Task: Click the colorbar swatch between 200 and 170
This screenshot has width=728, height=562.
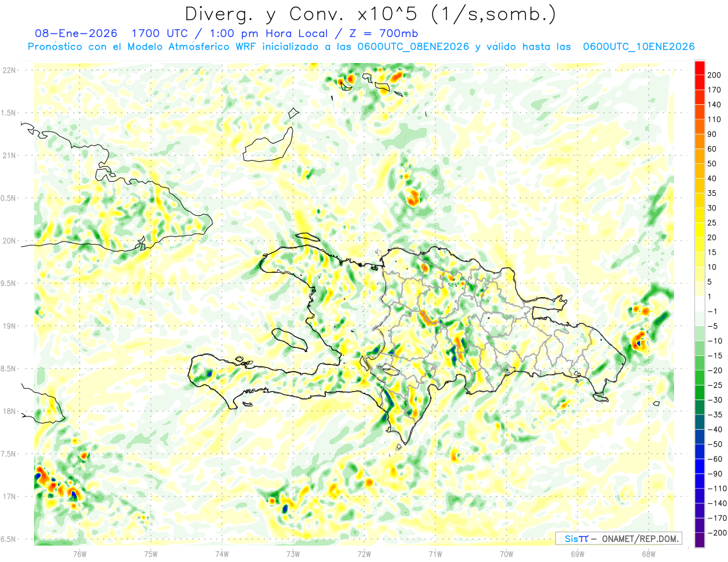Action: [x=700, y=82]
